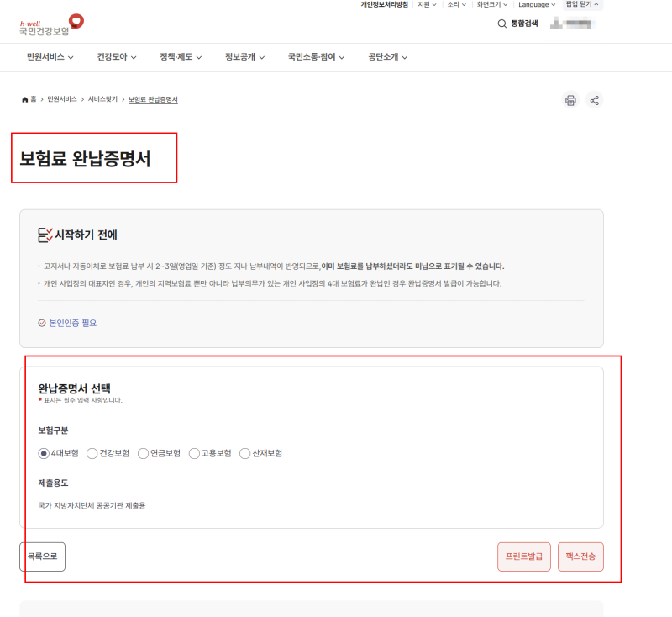Click the blurred user profile area
Viewport: 672px width, 617px height.
[572, 24]
